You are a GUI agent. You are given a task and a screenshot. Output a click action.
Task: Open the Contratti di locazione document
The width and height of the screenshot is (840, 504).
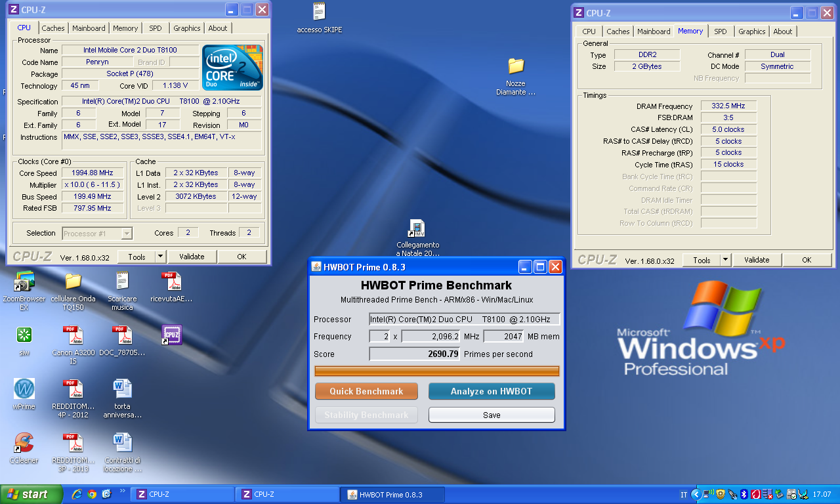click(122, 443)
